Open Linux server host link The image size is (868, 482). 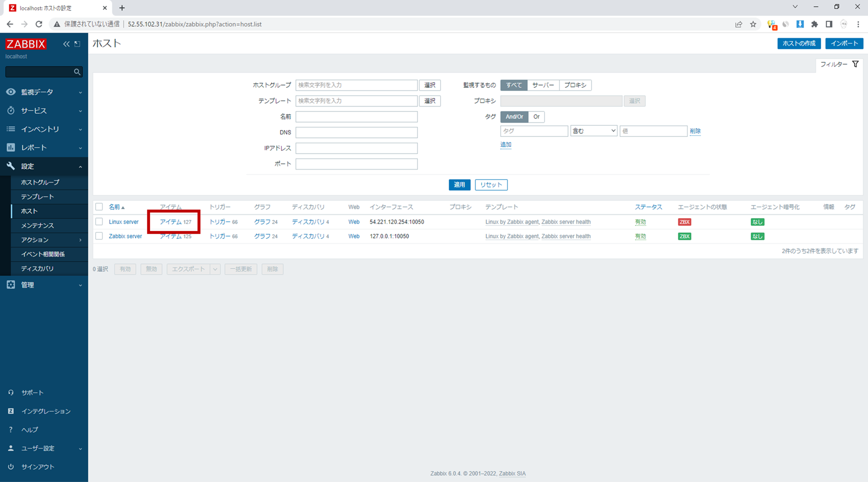click(x=124, y=222)
